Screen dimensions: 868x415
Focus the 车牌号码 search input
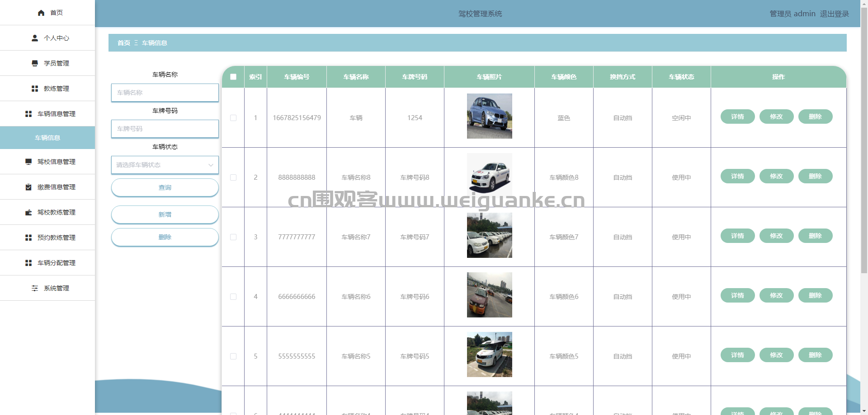point(165,129)
